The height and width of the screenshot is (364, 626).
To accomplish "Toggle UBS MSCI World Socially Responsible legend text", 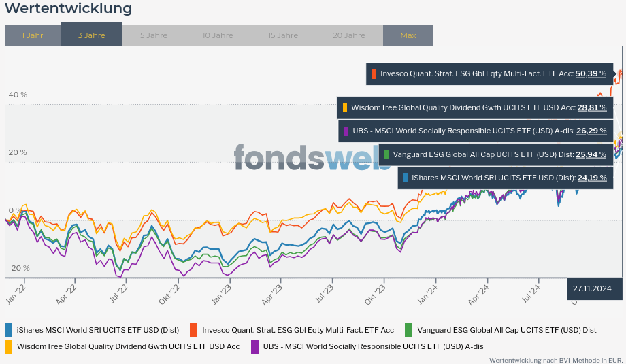I will [x=373, y=346].
